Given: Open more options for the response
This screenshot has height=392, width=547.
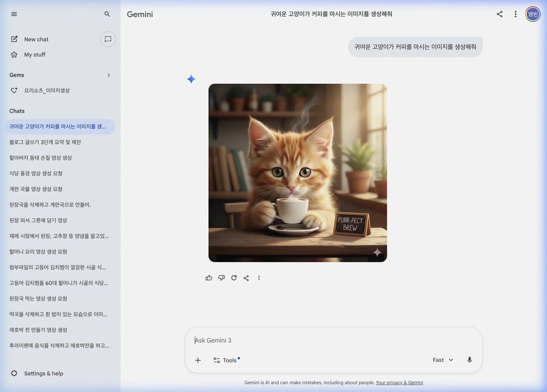Looking at the screenshot, I should (259, 278).
